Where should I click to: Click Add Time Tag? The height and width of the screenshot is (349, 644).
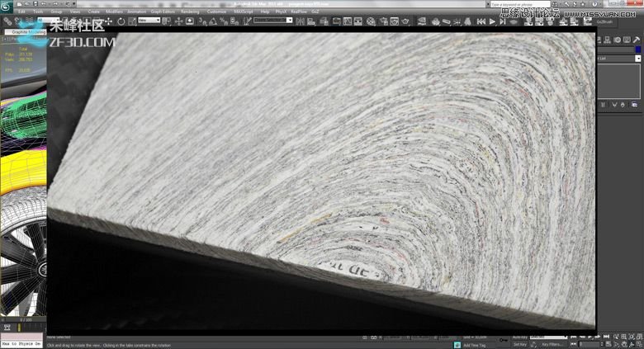pyautogui.click(x=475, y=346)
